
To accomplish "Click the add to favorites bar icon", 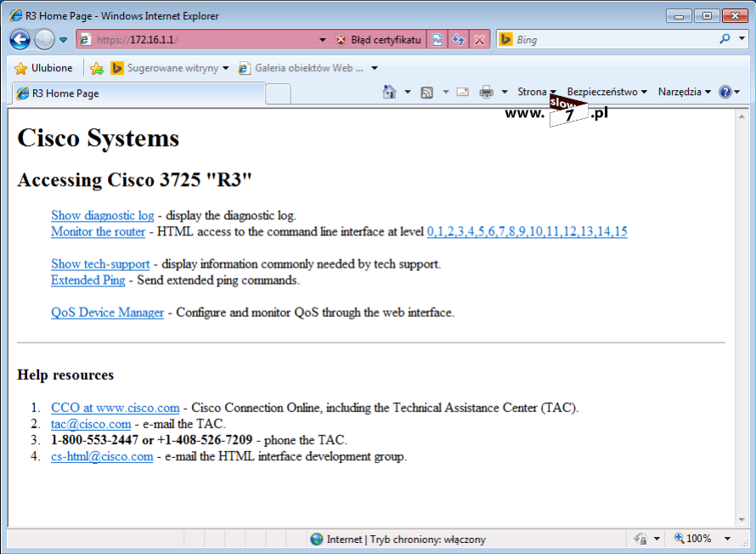I will [97, 69].
